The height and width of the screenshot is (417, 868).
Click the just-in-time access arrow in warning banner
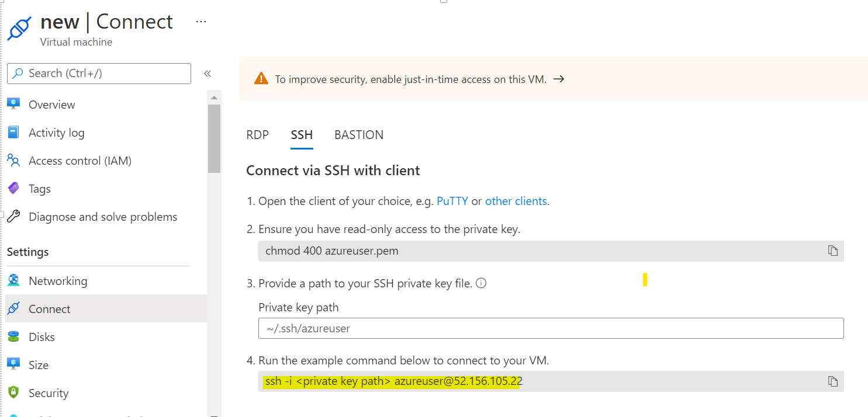click(559, 79)
